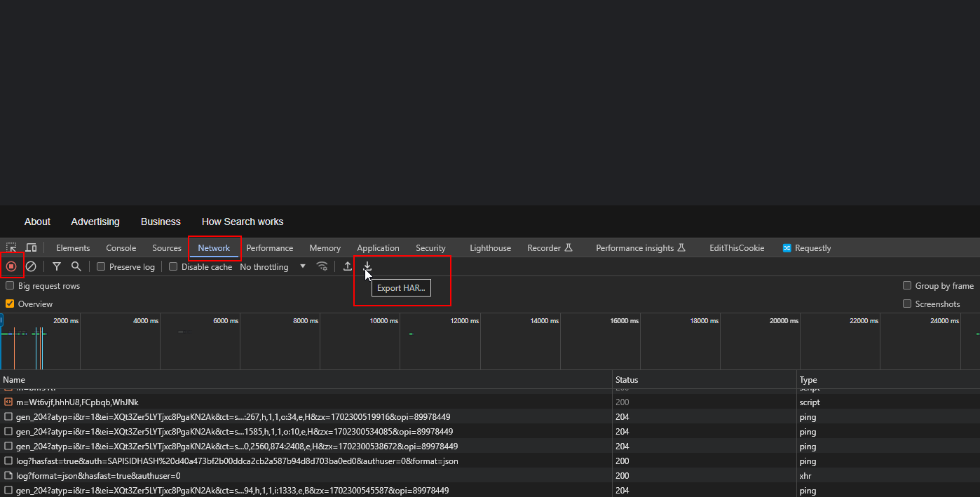Click document icon of log?format=json row
This screenshot has width=980, height=497.
(x=8, y=476)
